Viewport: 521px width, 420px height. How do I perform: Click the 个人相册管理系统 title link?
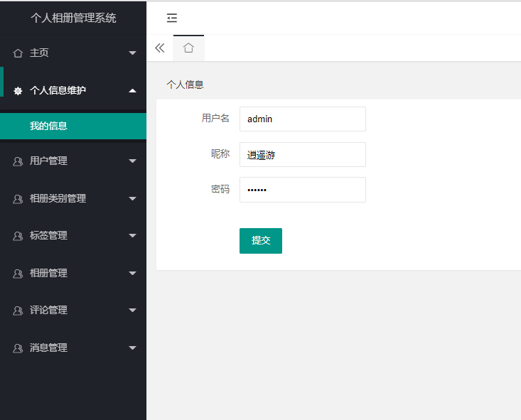tap(73, 18)
